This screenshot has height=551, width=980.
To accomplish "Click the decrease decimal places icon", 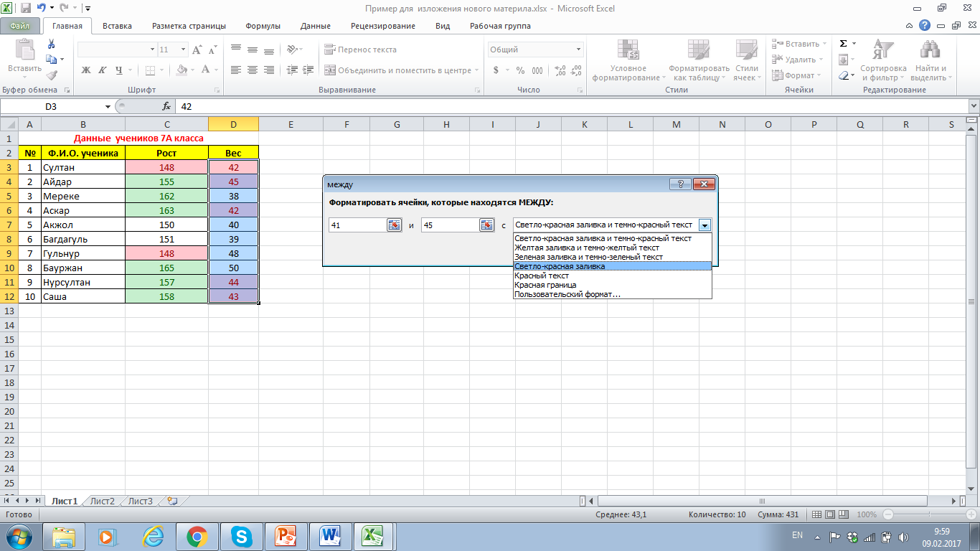I will [x=576, y=70].
